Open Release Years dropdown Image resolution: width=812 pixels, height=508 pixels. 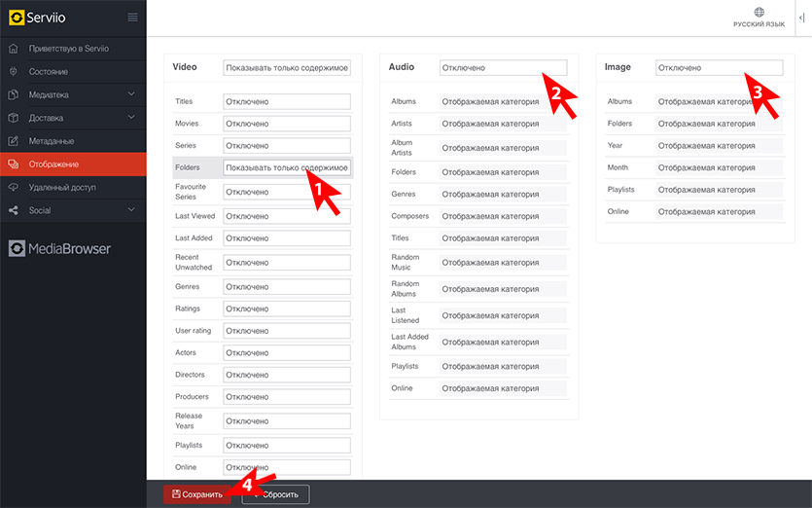click(x=287, y=421)
